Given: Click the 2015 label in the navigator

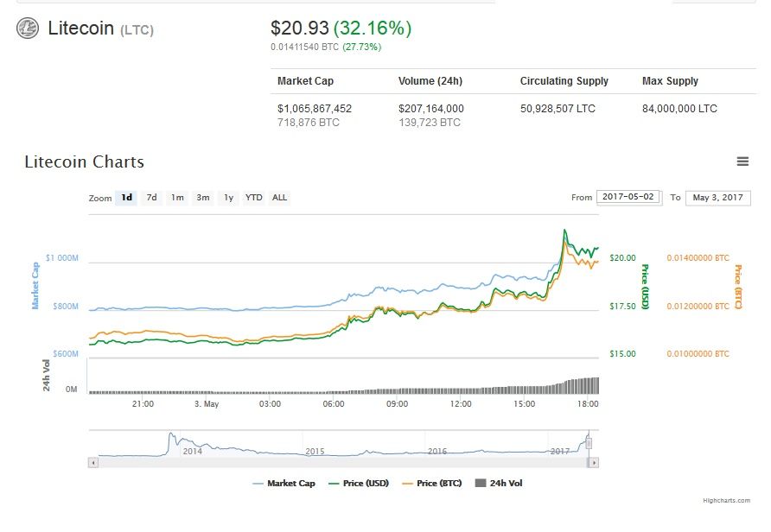Looking at the screenshot, I should [x=315, y=452].
